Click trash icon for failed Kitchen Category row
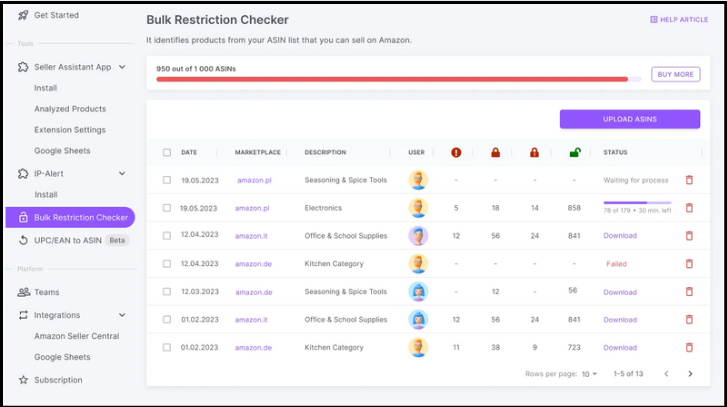The width and height of the screenshot is (727, 407). pyautogui.click(x=689, y=264)
